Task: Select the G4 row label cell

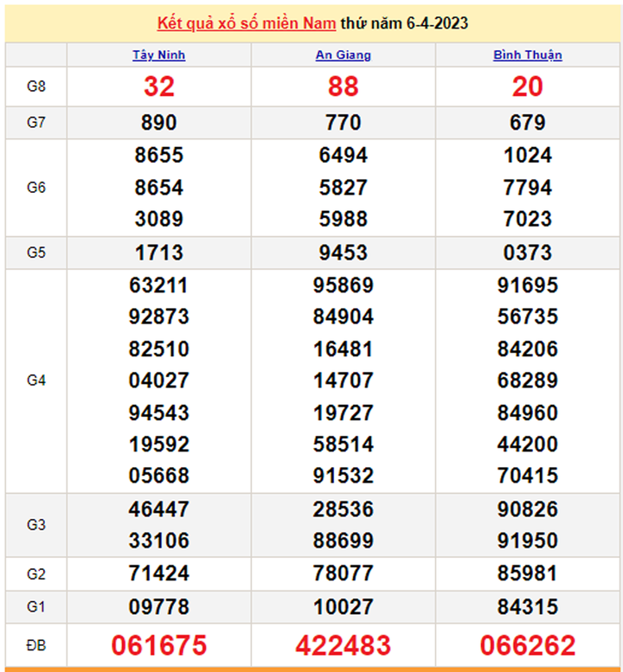Action: 35,381
